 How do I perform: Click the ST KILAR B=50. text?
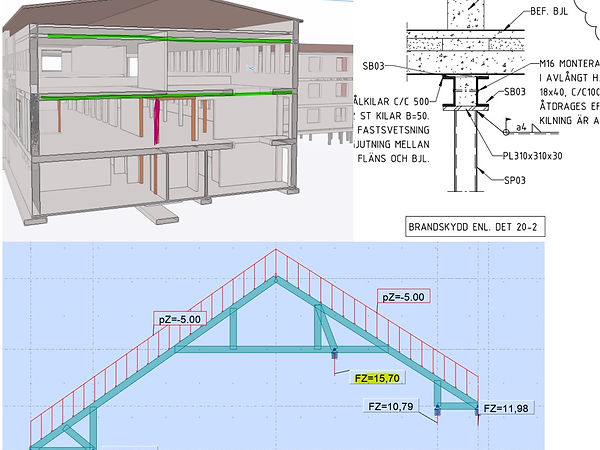395,116
